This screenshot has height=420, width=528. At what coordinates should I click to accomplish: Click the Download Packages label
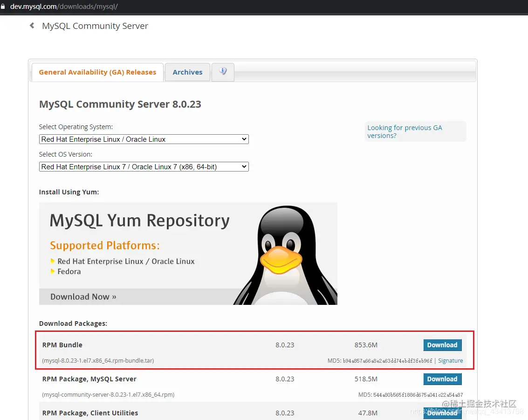pos(73,324)
